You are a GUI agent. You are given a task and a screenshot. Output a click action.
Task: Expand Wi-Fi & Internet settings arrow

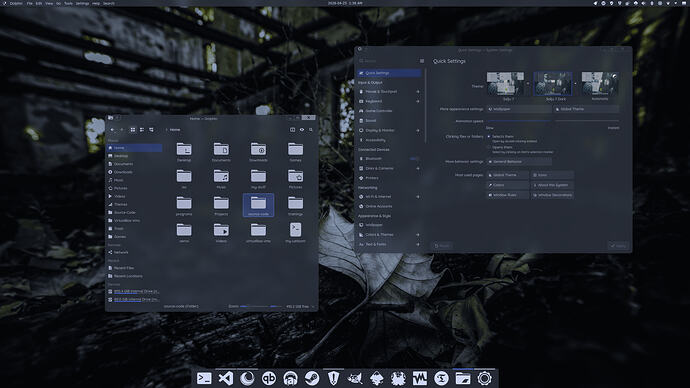(x=418, y=197)
